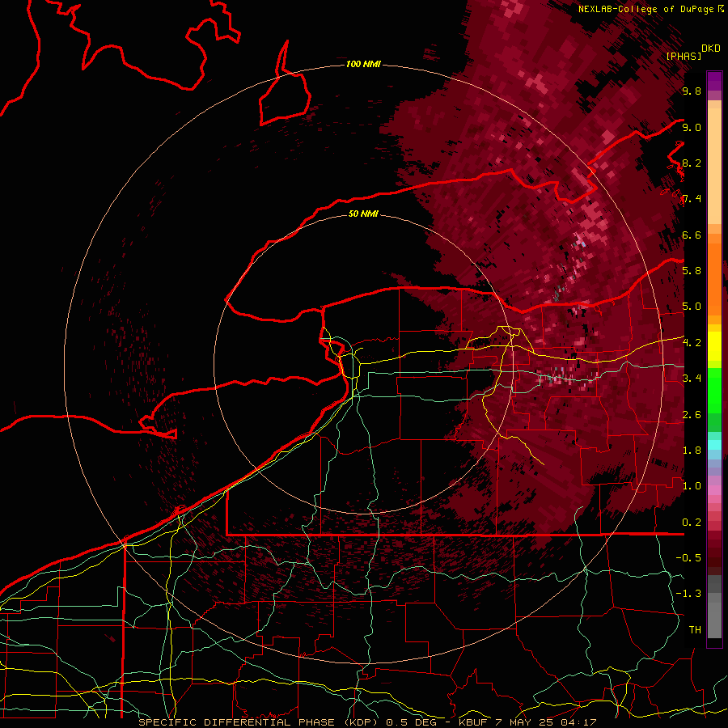The height and width of the screenshot is (728, 728).
Task: Pick the 5.8 value on the scale
Action: [x=692, y=271]
